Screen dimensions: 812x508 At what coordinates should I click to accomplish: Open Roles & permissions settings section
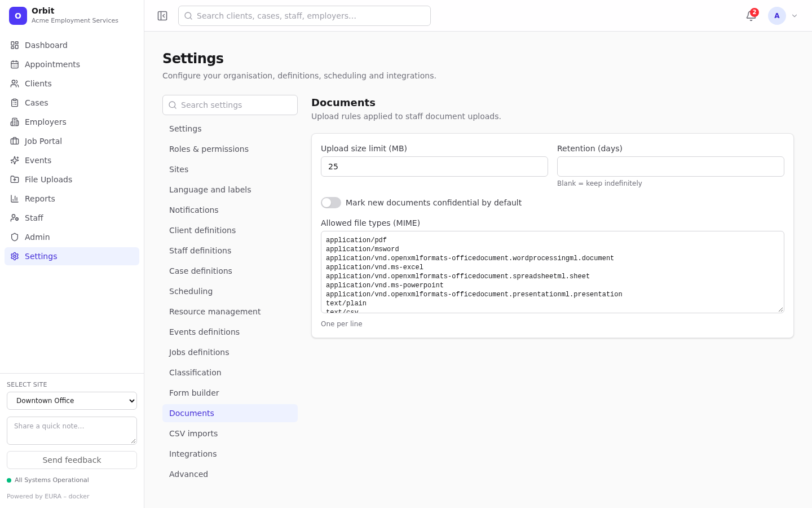tap(230, 149)
